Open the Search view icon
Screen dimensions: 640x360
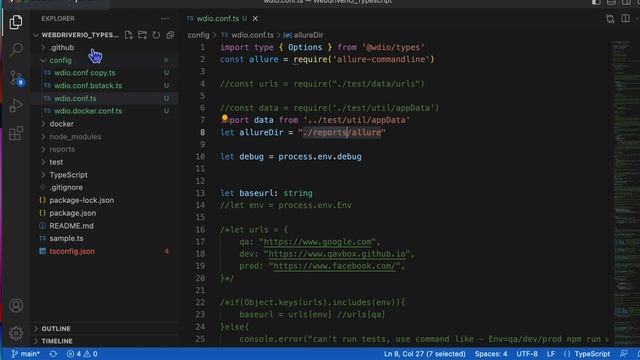click(16, 49)
